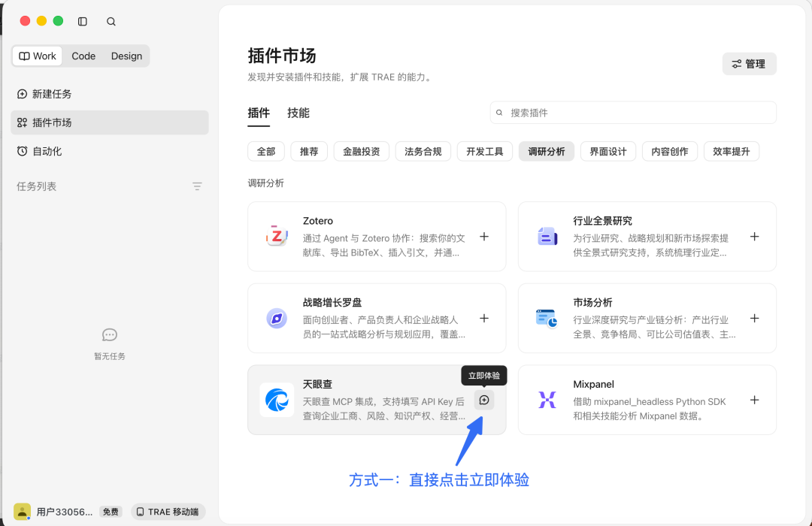Click 立即体验 icon on 天眼查 card

484,401
